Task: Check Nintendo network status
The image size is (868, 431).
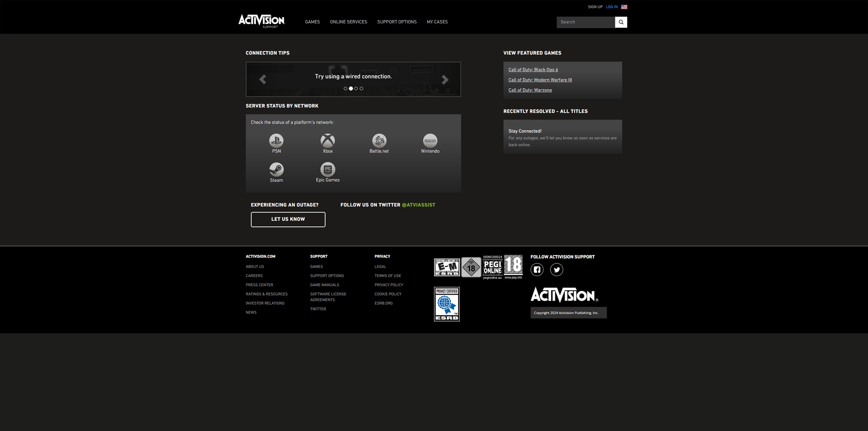Action: coord(430,140)
